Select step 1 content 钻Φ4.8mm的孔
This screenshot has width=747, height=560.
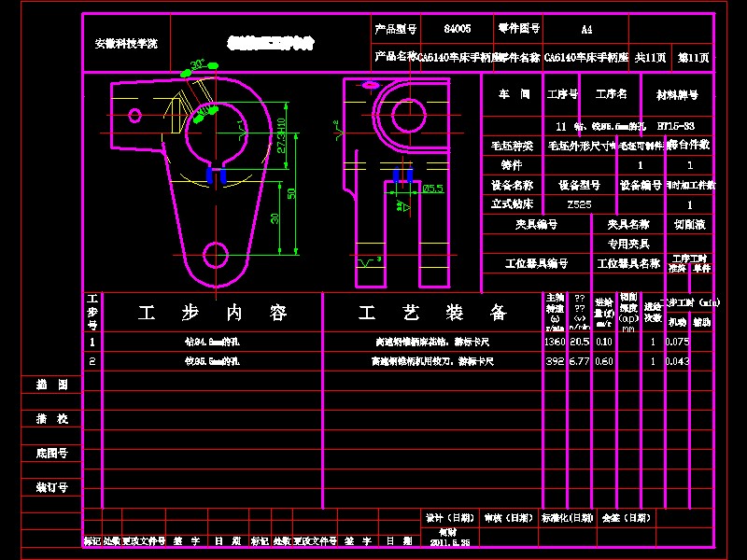pos(212,342)
